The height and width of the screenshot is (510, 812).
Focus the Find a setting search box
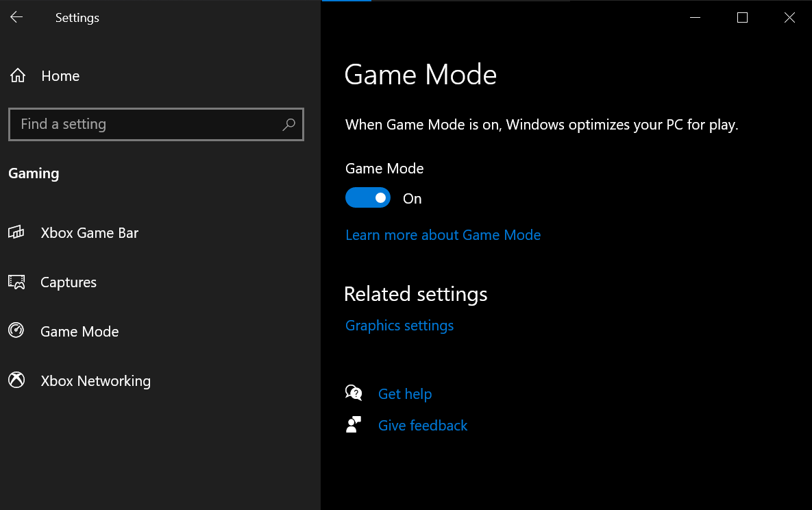click(x=156, y=124)
